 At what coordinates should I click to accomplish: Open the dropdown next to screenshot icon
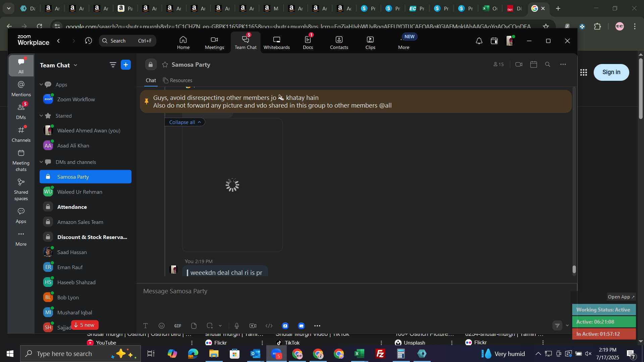click(220, 326)
